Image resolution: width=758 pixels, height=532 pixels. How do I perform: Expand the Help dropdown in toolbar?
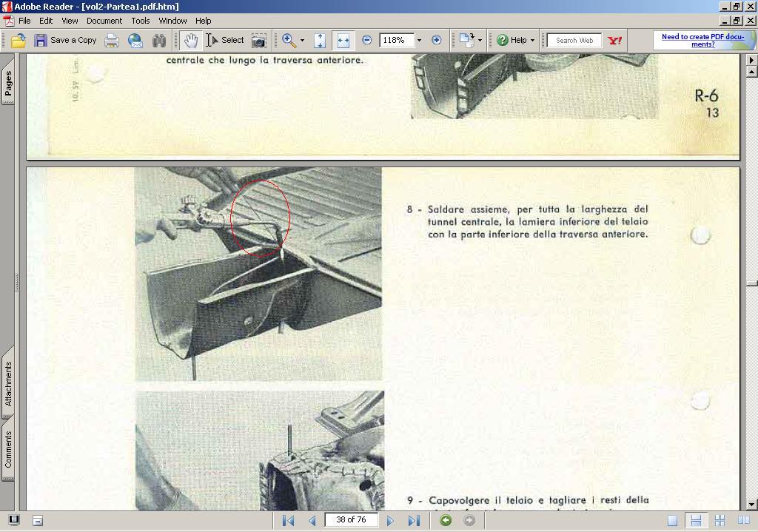click(532, 41)
